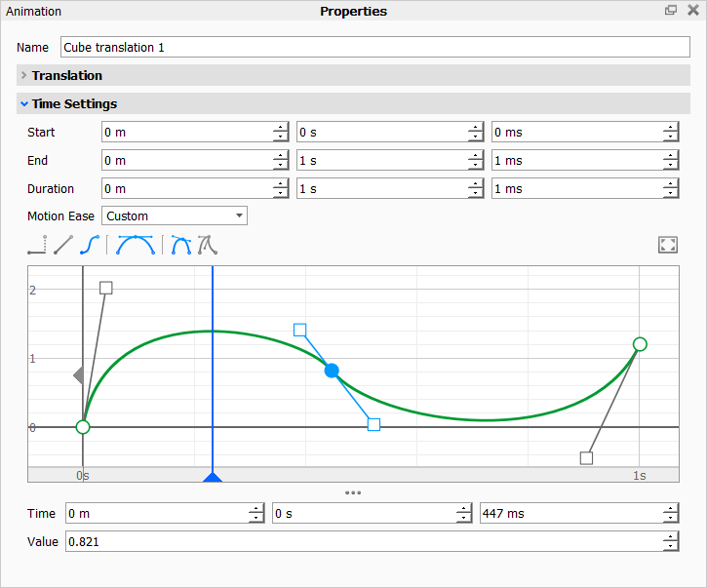Expand the curve editor to full view

[668, 245]
